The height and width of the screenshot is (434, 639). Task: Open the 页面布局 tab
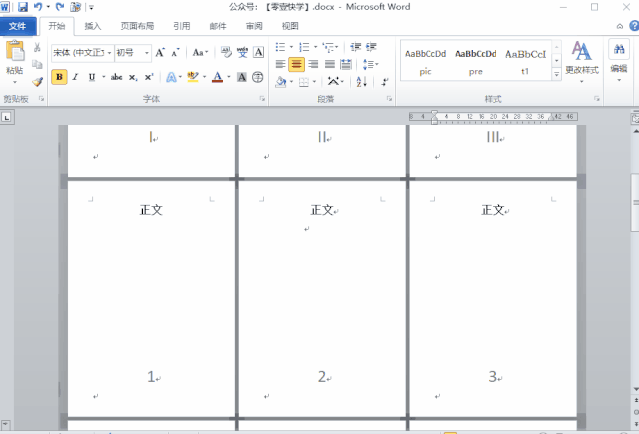coord(137,26)
